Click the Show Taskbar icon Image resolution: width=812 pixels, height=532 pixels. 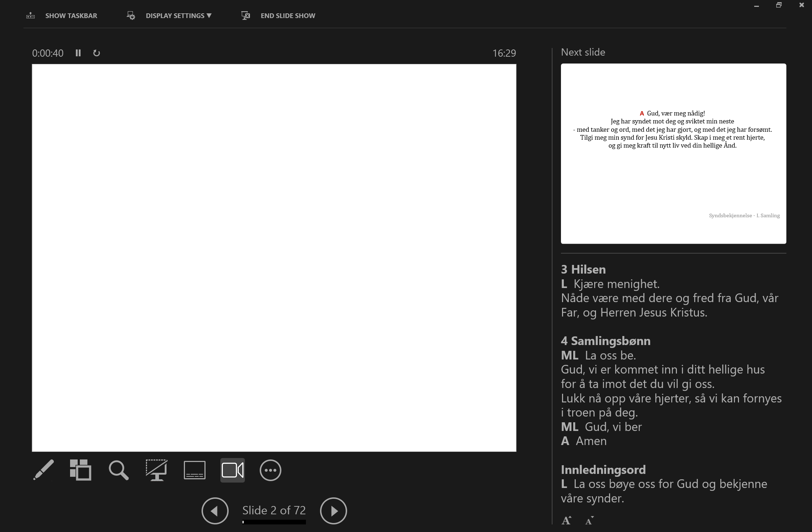point(31,16)
